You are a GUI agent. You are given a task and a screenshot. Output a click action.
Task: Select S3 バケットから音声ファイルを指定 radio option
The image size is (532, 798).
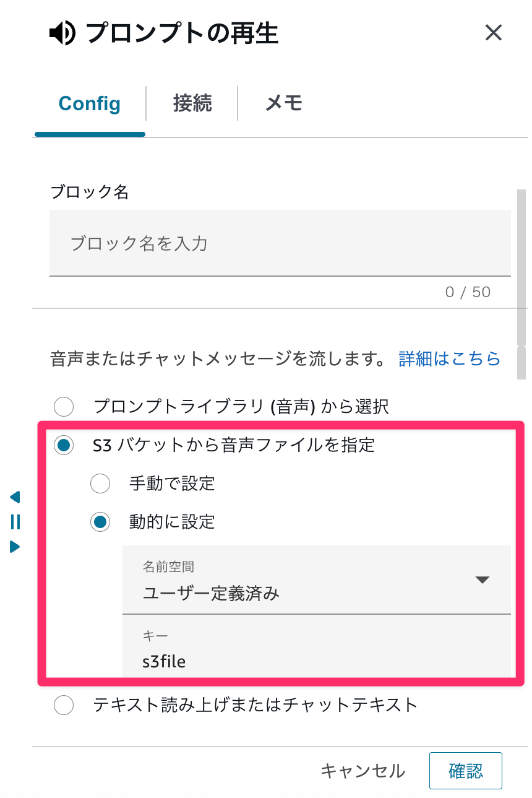pyautogui.click(x=64, y=445)
